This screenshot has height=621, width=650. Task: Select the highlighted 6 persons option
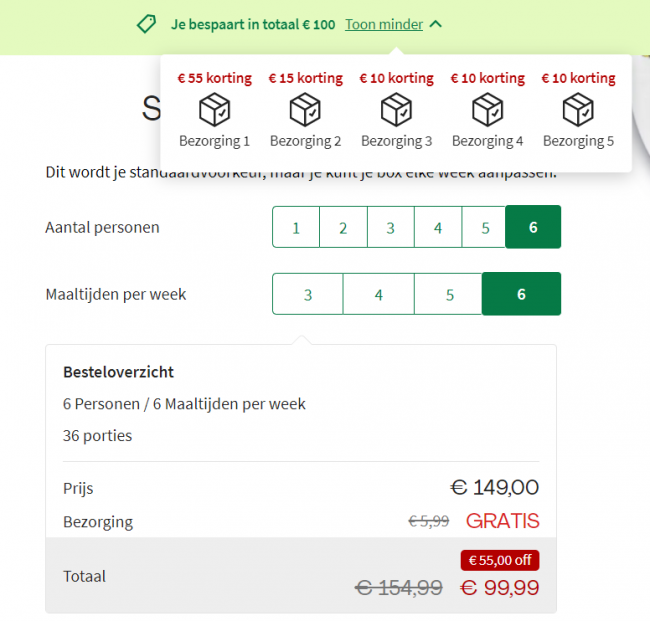pyautogui.click(x=533, y=227)
